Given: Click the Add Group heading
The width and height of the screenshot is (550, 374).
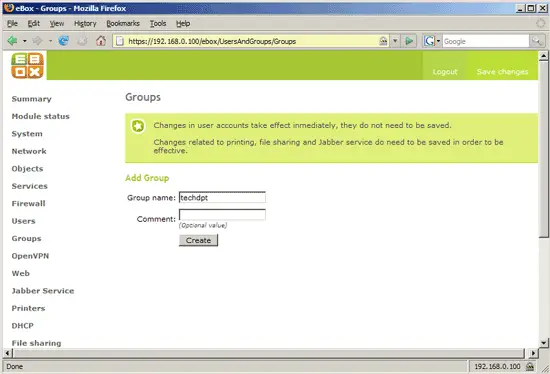Looking at the screenshot, I should tap(147, 178).
